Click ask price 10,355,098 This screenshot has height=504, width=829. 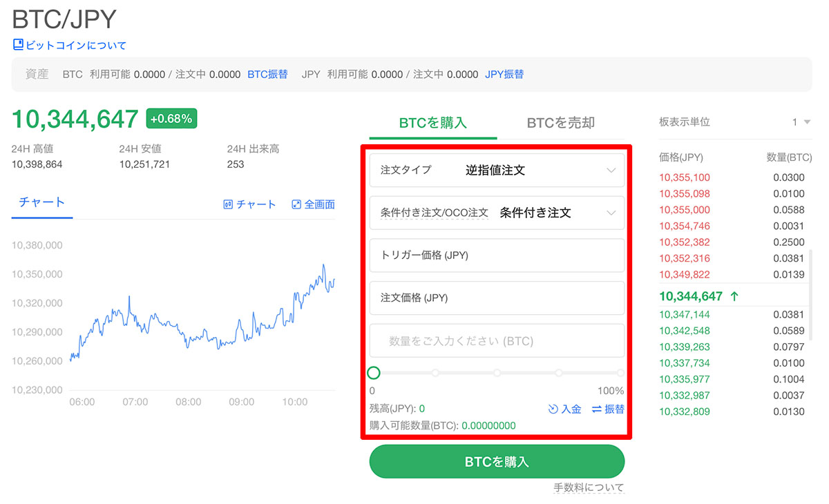tap(685, 193)
